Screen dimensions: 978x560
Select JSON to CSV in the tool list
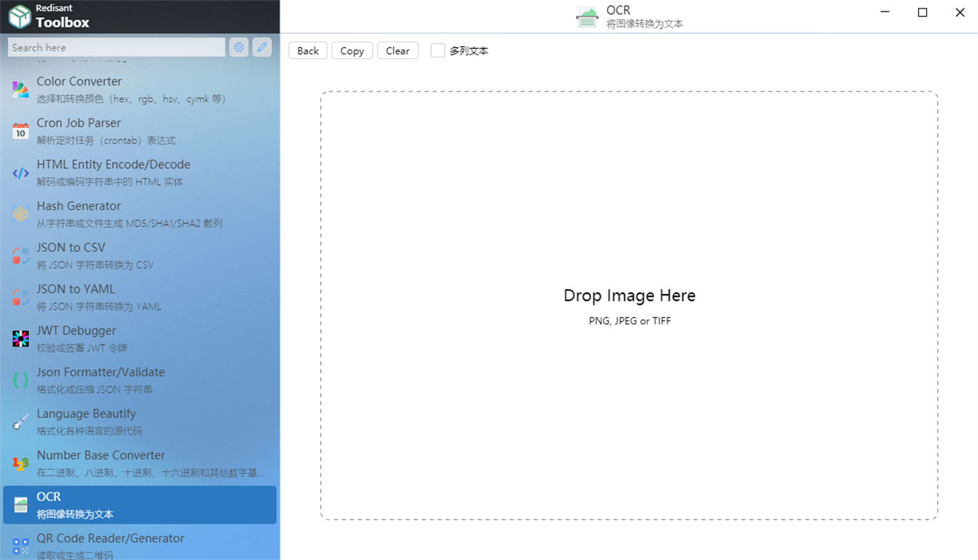coord(140,255)
